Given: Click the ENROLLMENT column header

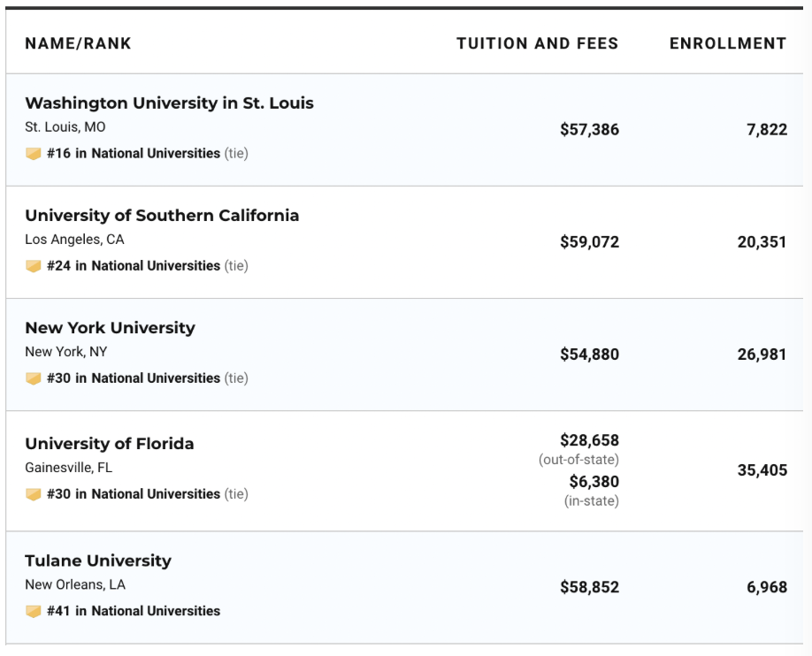Looking at the screenshot, I should (727, 43).
